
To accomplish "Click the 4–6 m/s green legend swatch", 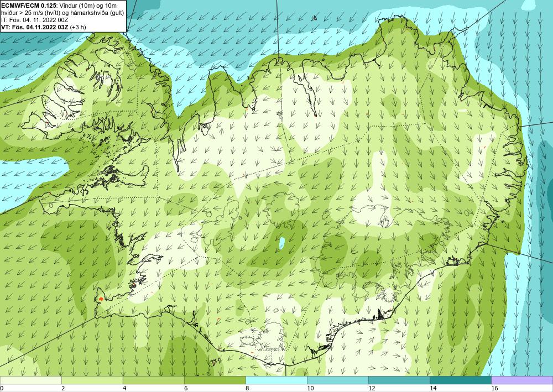I will (153, 380).
